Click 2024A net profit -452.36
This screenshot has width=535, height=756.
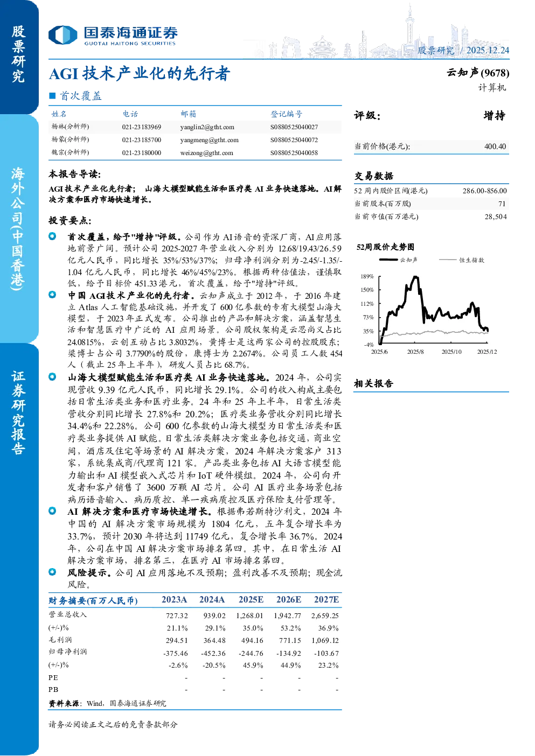213,654
